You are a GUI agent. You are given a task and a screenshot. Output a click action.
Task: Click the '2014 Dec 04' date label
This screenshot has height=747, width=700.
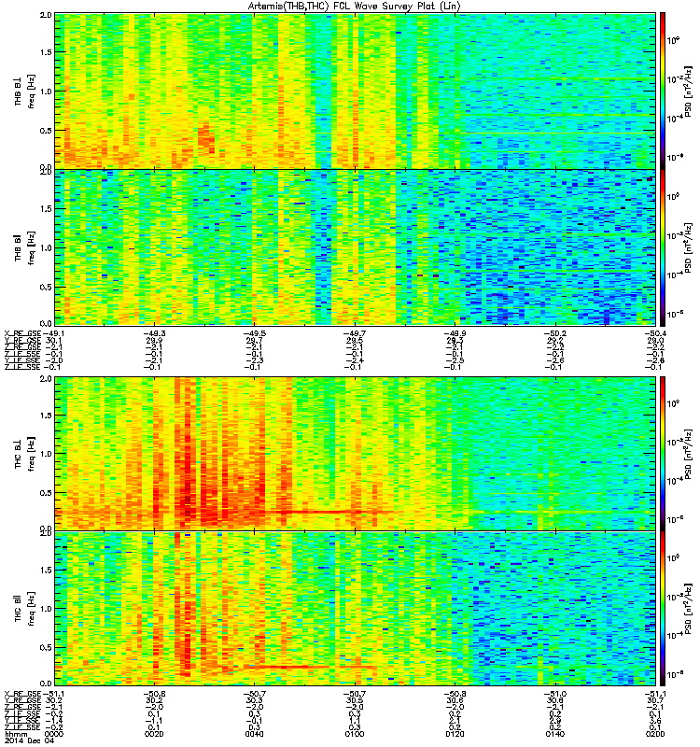point(29,740)
